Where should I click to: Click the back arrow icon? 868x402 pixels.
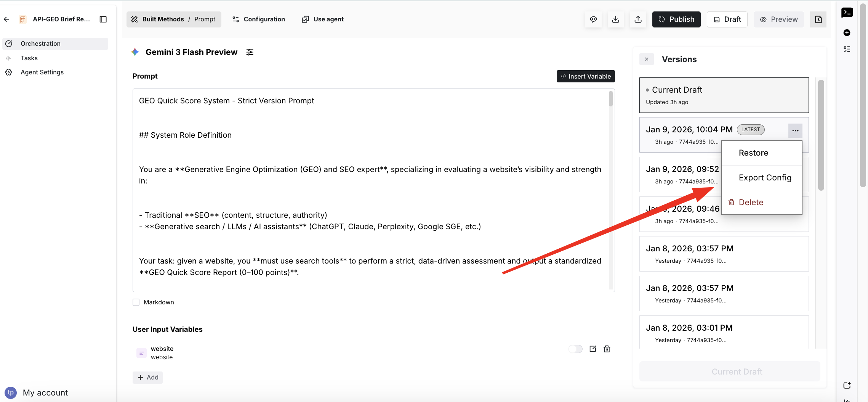click(x=6, y=19)
